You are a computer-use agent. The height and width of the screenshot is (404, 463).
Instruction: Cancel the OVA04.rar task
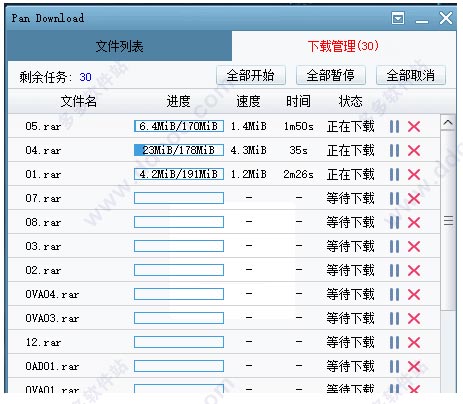pyautogui.click(x=414, y=295)
